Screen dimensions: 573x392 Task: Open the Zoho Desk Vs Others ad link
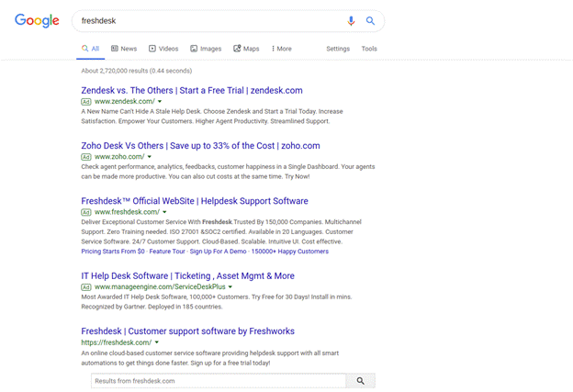[x=200, y=146]
